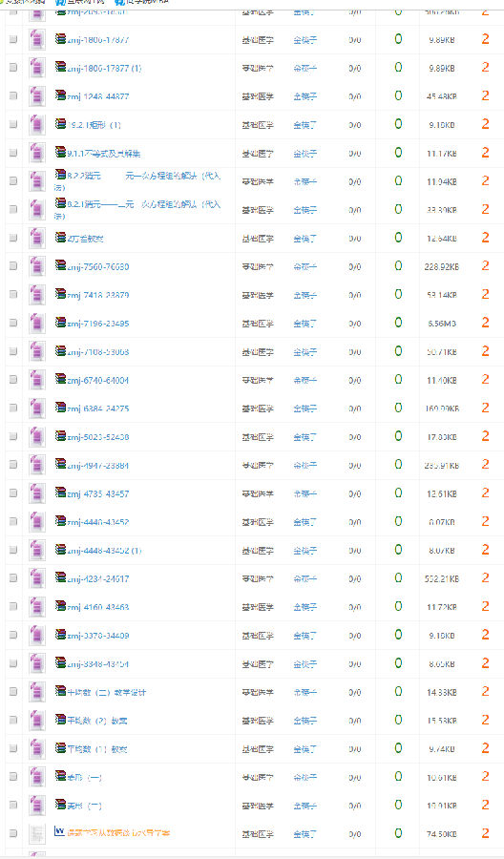Select the checkbox of zmj-5023-52438 row
504x859 pixels.
point(13,436)
